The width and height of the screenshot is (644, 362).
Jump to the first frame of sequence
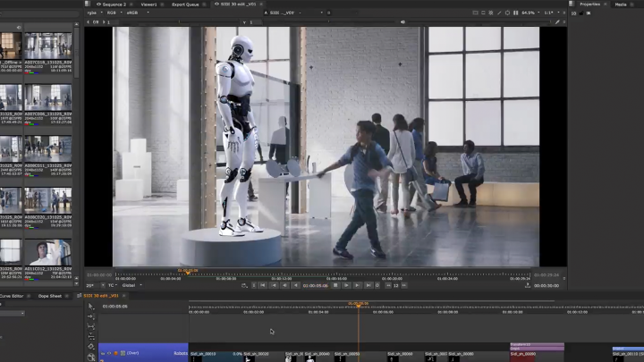263,285
